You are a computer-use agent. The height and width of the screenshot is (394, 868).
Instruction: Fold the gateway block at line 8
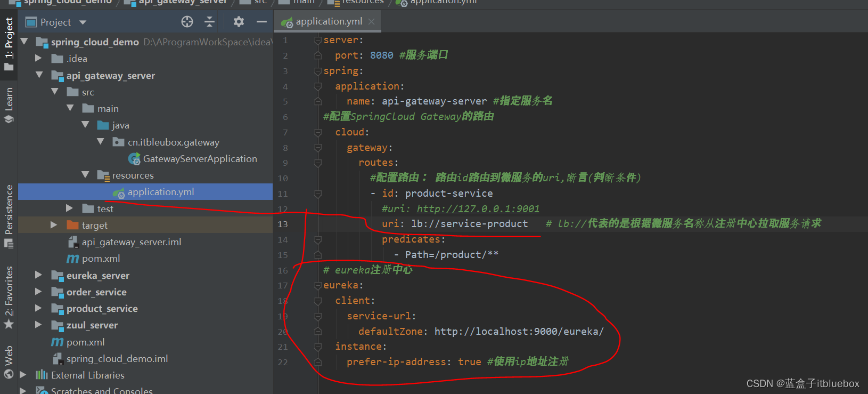(x=318, y=147)
